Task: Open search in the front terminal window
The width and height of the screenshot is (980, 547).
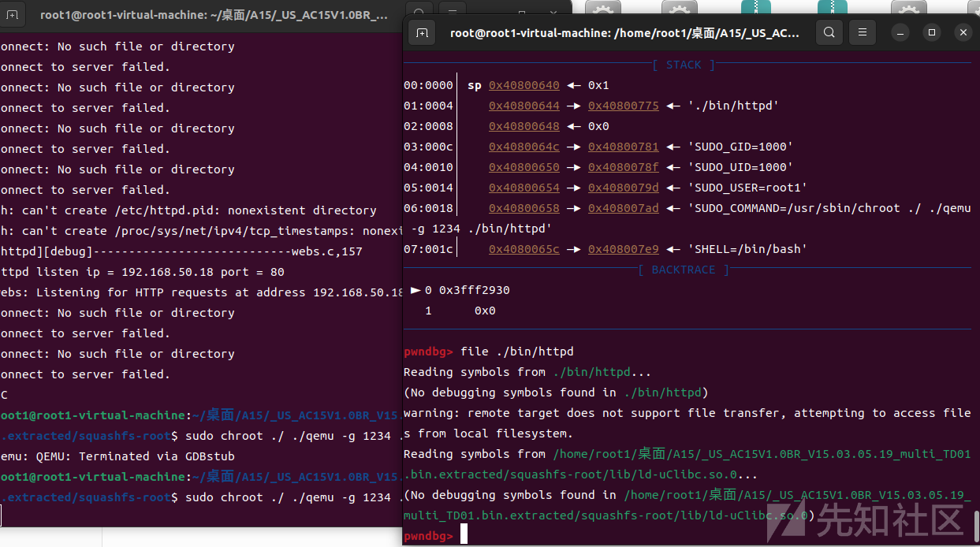Action: [829, 32]
